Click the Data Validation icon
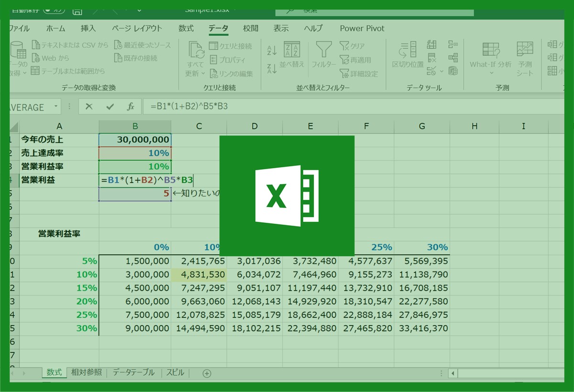Screen dimensions: 574x392 click(431, 71)
